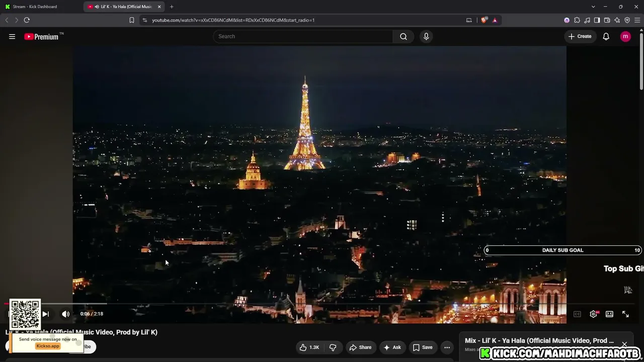The image size is (644, 362).
Task: Click the Create button
Action: coord(580,36)
